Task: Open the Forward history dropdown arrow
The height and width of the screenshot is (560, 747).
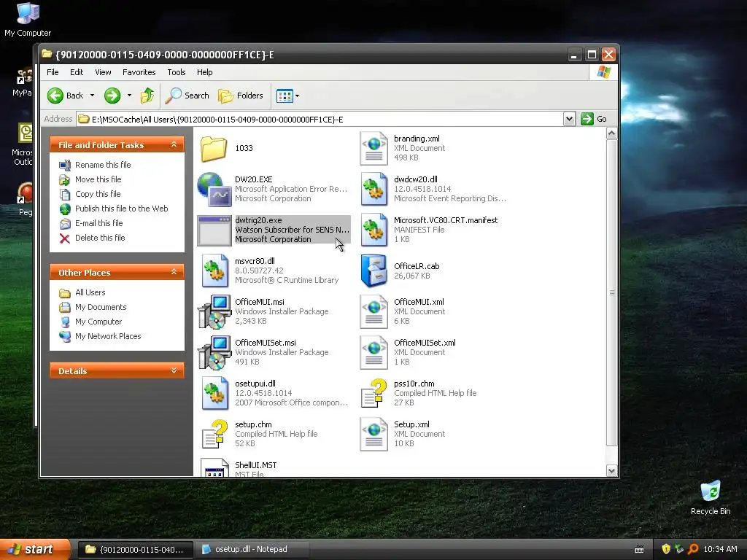Action: (129, 96)
